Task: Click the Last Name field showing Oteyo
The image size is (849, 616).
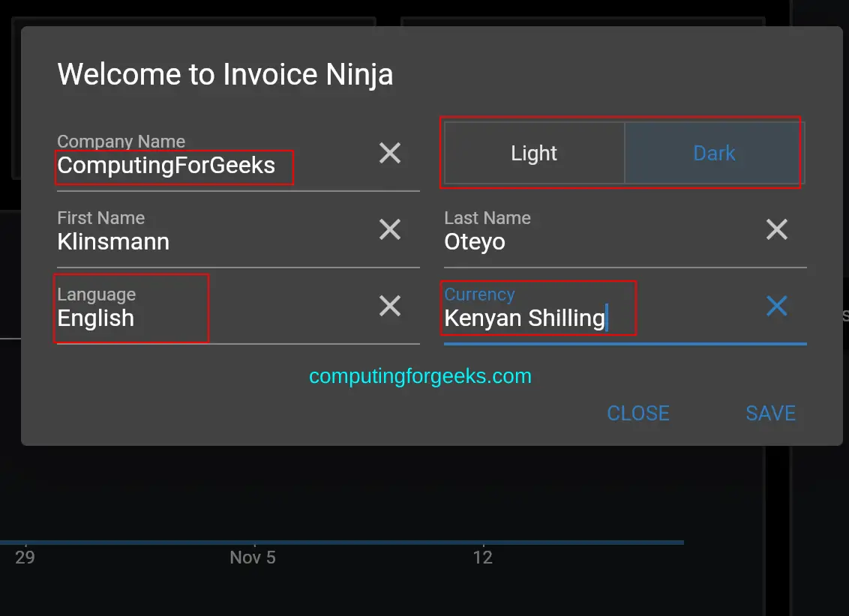Action: [475, 241]
